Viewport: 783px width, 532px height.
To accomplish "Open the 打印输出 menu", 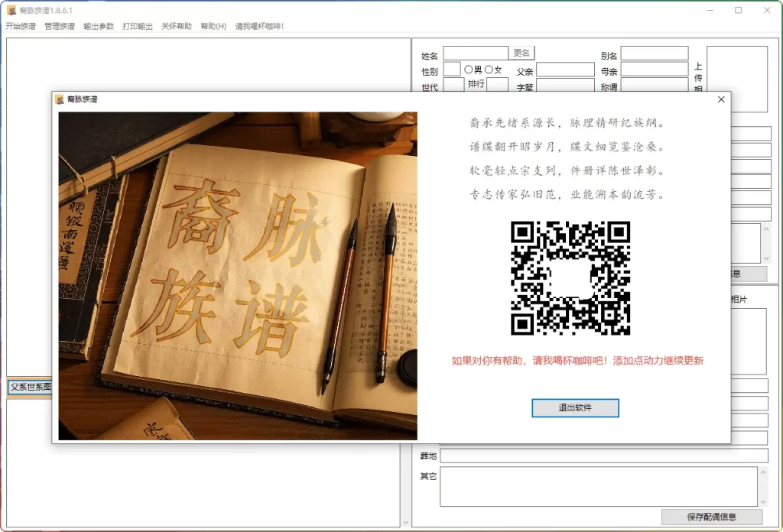I will (138, 26).
